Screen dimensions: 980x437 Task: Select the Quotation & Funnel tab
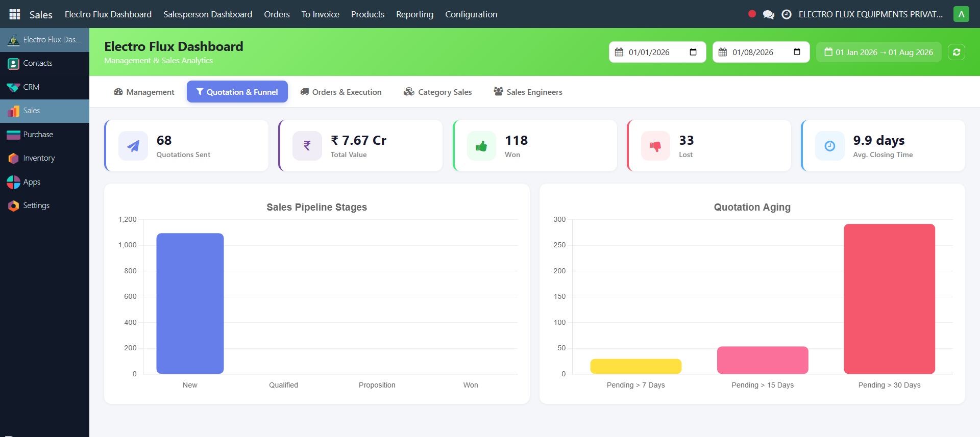[x=237, y=92]
